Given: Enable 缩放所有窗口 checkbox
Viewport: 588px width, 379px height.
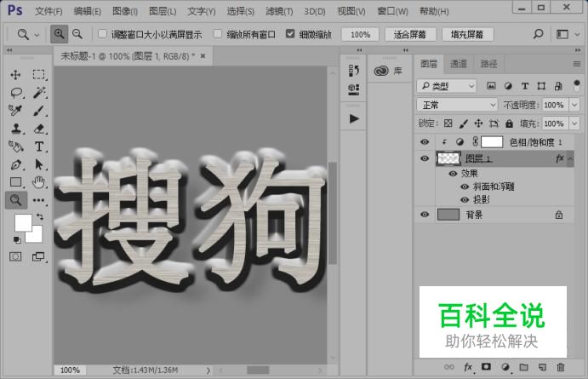Looking at the screenshot, I should click(x=218, y=34).
